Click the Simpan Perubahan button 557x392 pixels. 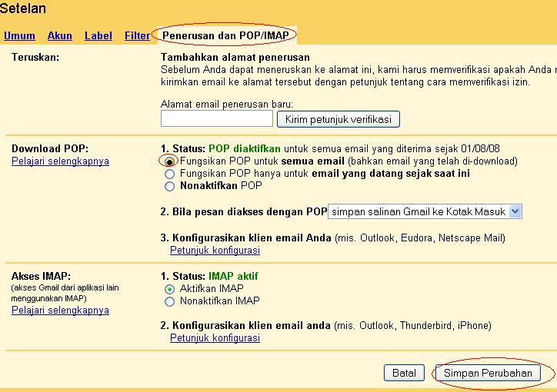[488, 373]
